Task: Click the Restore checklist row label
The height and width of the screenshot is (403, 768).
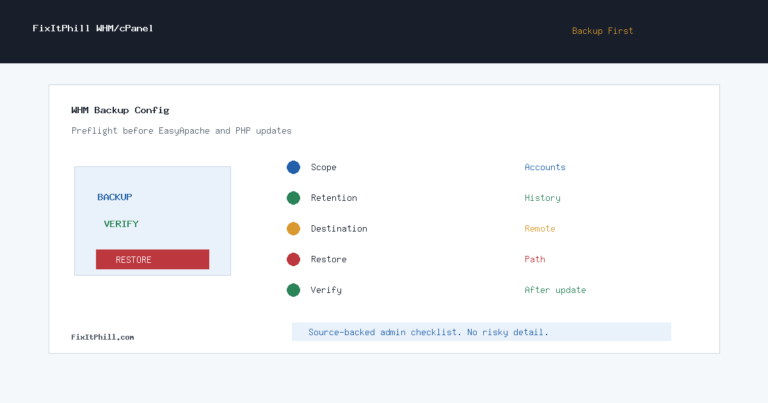Action: coord(329,260)
